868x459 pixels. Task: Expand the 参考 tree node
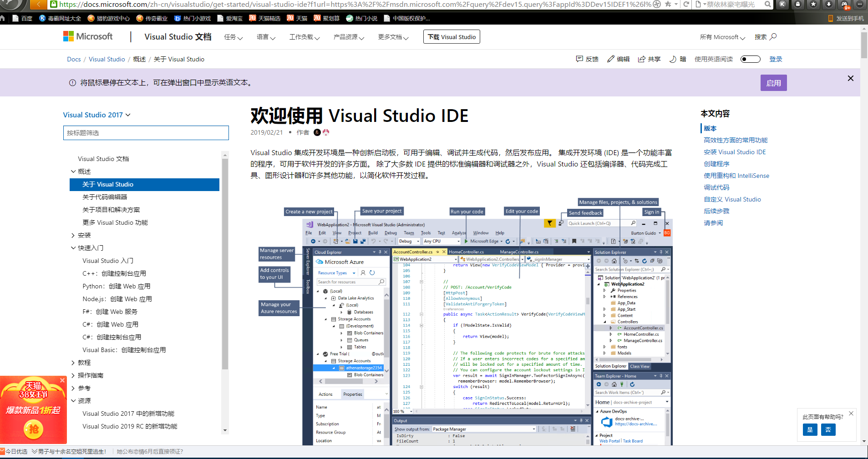point(73,388)
